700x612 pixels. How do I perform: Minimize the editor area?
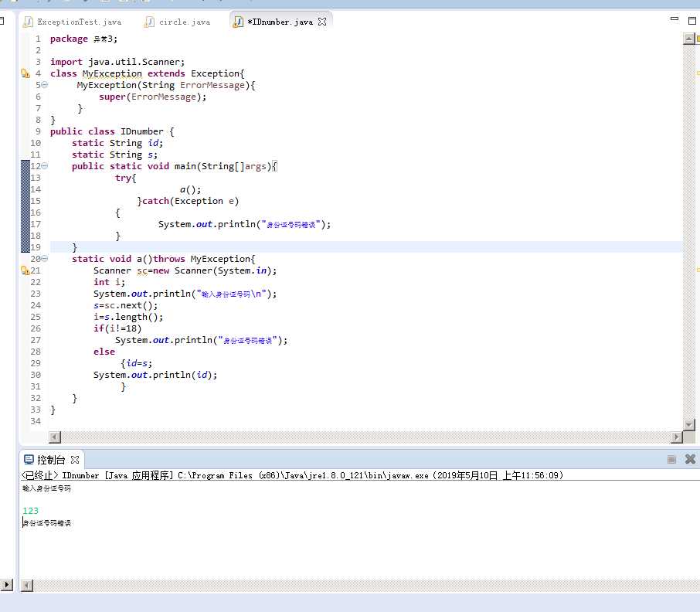click(674, 19)
